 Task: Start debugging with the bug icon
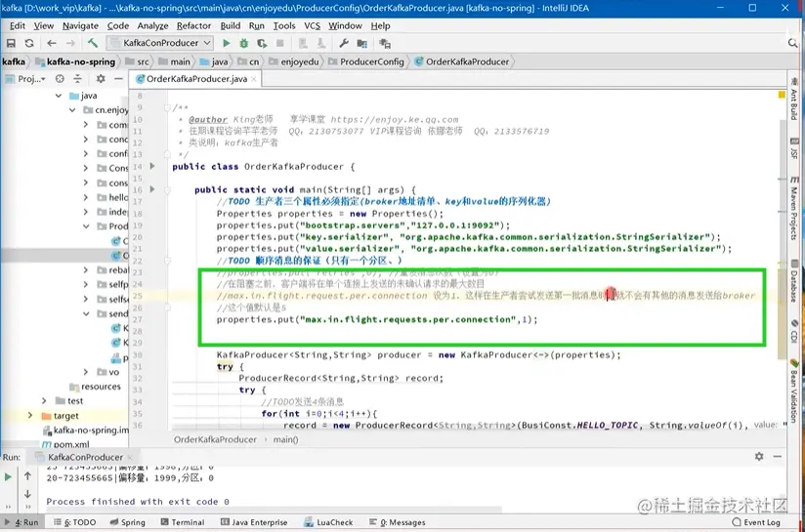point(244,44)
